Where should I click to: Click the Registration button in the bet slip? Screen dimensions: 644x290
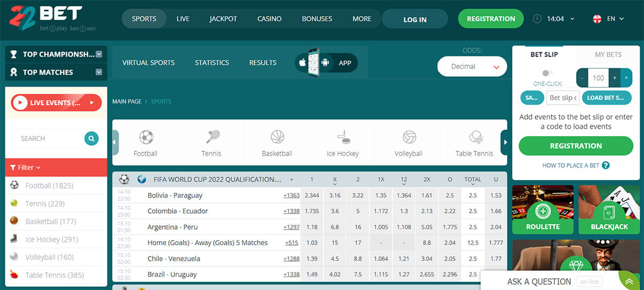click(x=576, y=146)
